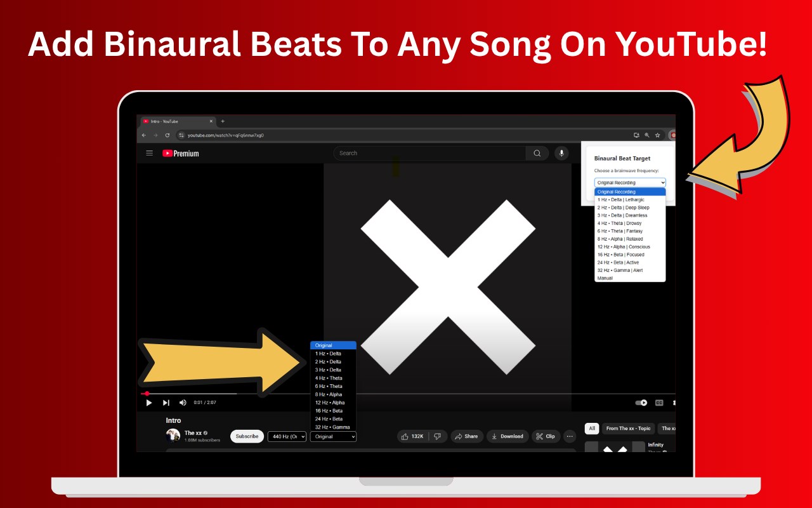Select the From The xx - Topic chip
Screen dimensions: 812x508
click(x=628, y=429)
